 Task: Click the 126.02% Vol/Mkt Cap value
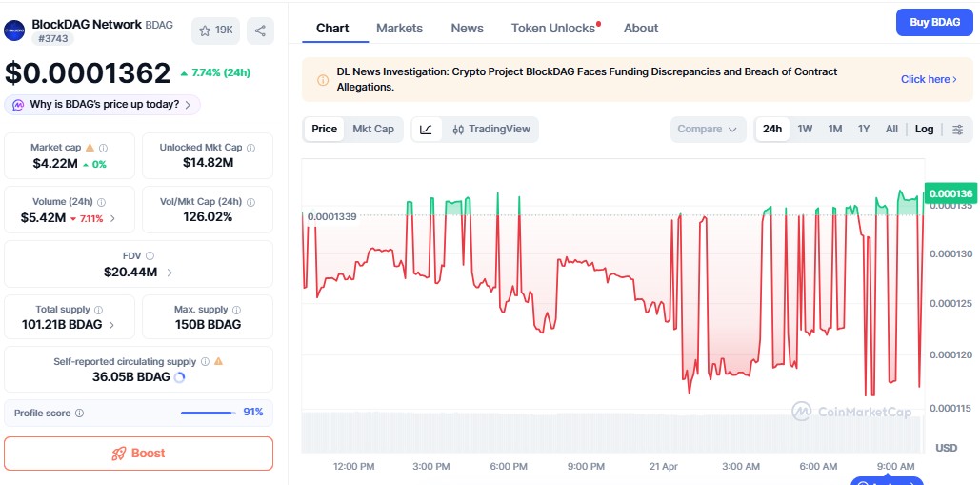(208, 217)
